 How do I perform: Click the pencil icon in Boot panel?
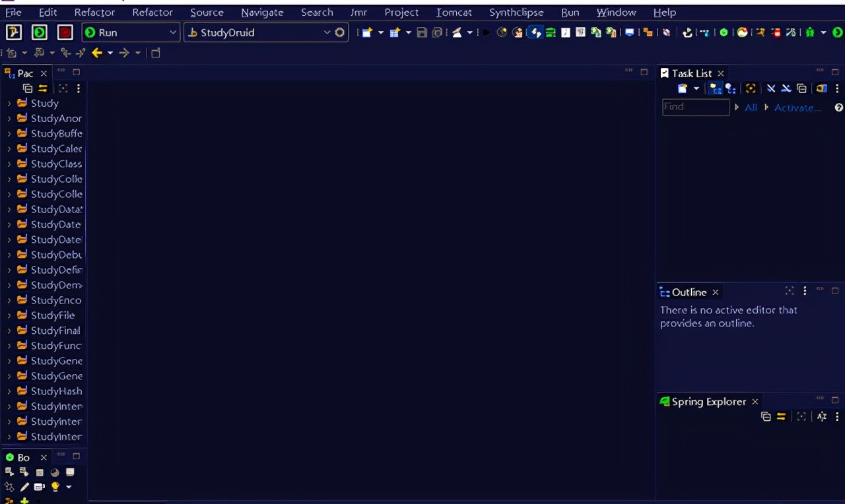[24, 487]
